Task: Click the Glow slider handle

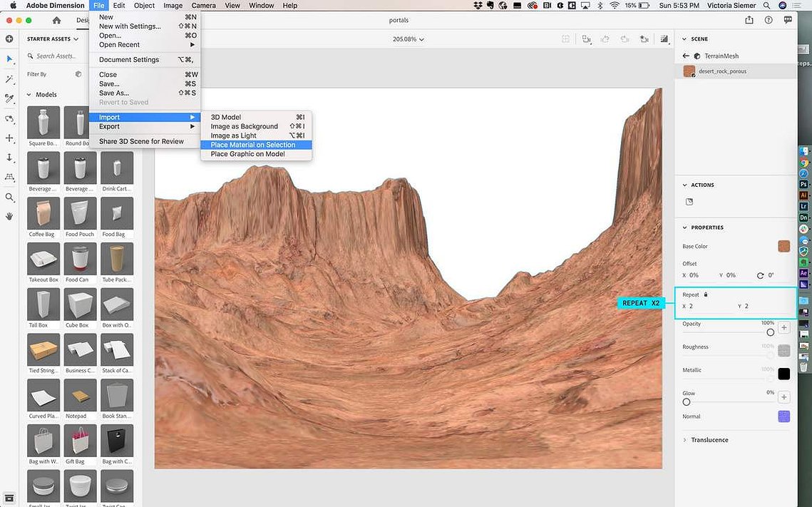Action: (x=686, y=402)
